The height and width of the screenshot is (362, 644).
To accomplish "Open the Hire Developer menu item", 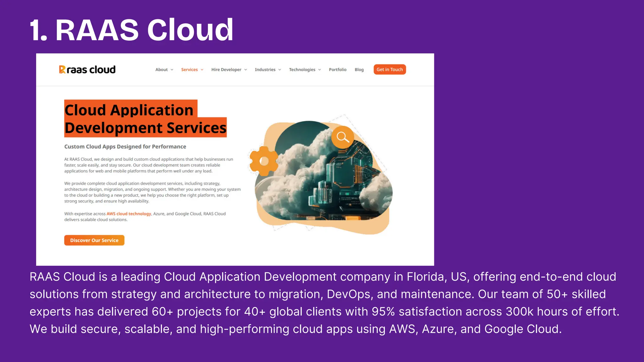I will 226,70.
